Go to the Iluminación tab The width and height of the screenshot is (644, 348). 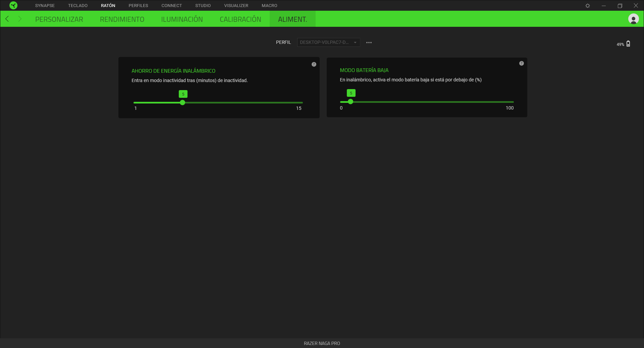pyautogui.click(x=182, y=19)
